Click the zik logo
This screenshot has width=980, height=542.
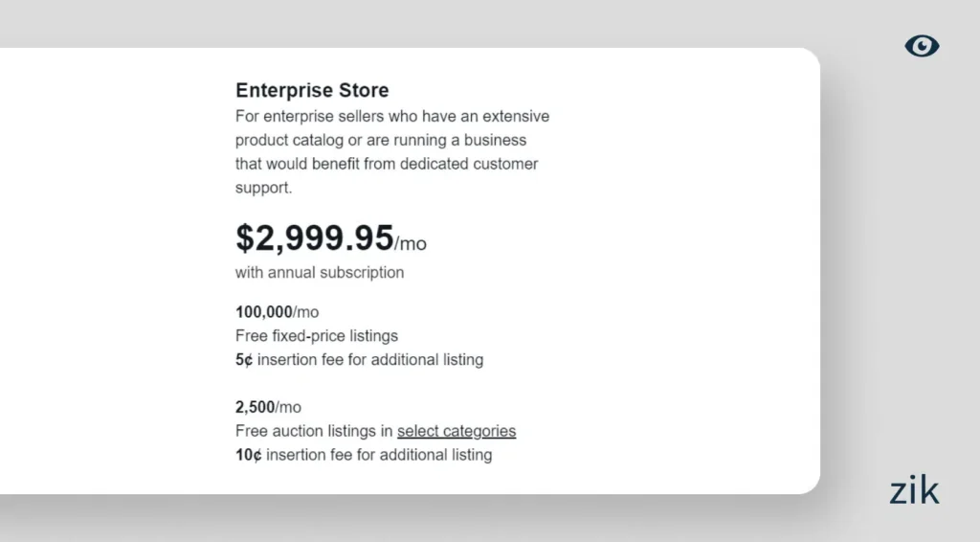(x=914, y=490)
